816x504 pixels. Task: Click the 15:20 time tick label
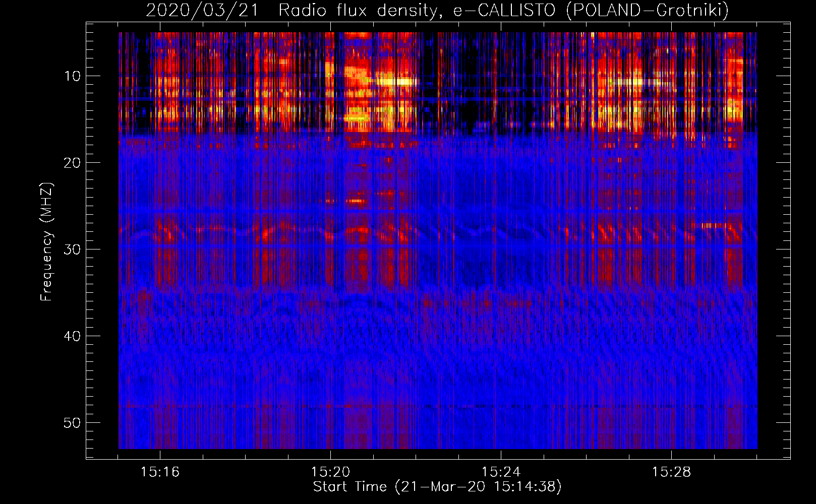coord(330,472)
